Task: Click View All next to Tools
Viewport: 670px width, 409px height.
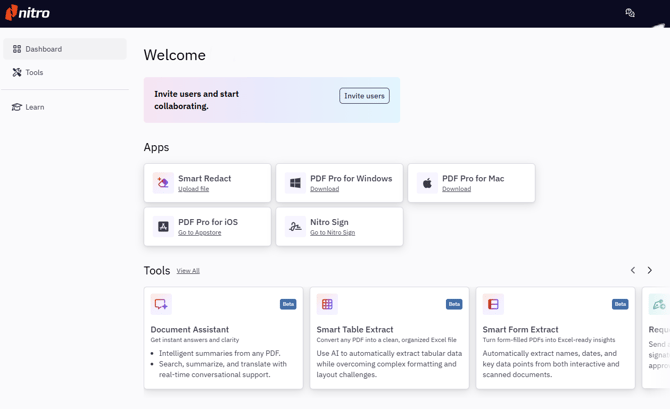Action: 188,271
